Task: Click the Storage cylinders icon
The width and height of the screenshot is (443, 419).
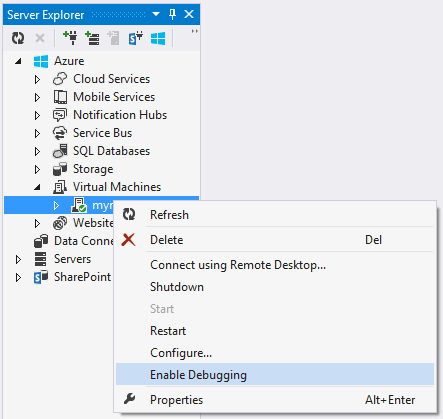Action: coord(60,169)
